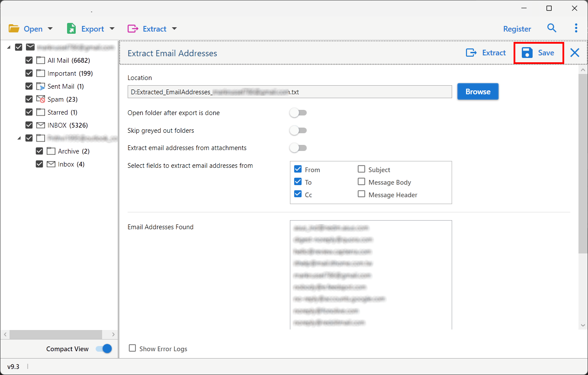Check the Subject field checkbox
The width and height of the screenshot is (588, 375).
[x=361, y=169]
